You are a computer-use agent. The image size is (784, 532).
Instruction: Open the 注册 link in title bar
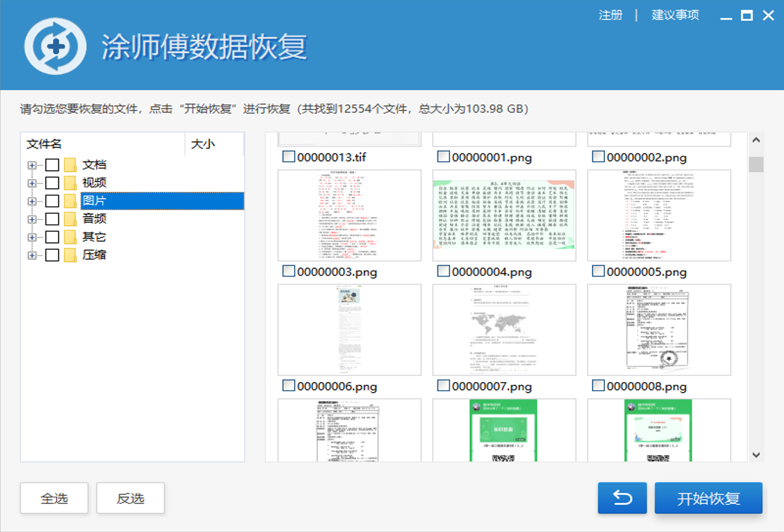[x=610, y=15]
